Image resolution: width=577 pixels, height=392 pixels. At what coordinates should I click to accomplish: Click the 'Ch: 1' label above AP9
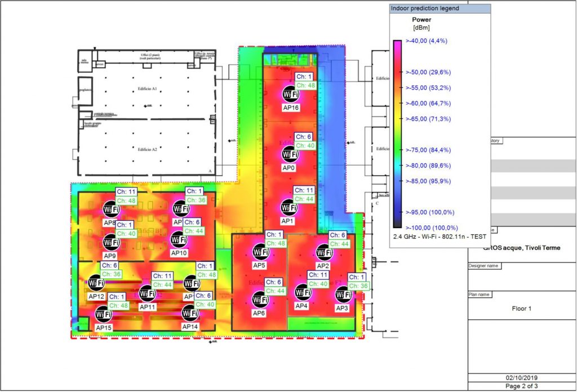coord(125,225)
